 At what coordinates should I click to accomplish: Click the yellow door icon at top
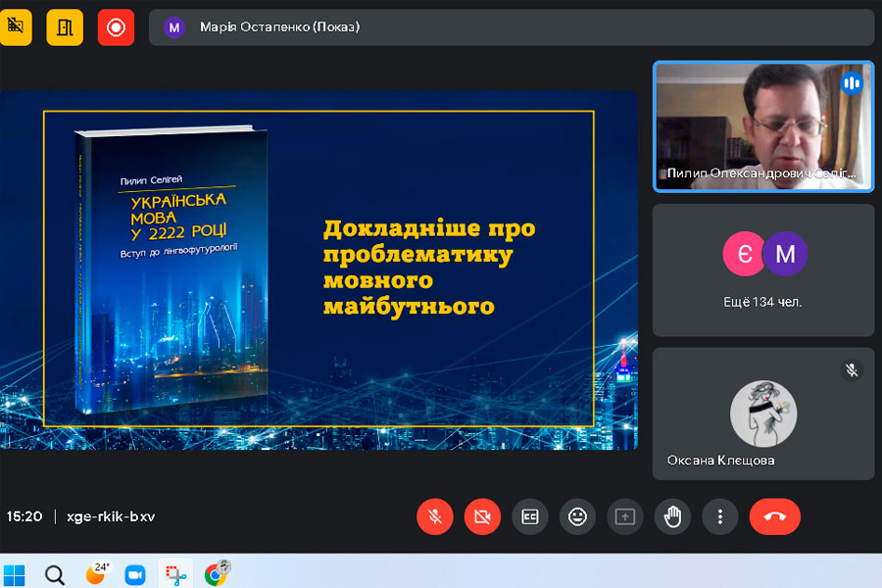pyautogui.click(x=65, y=27)
